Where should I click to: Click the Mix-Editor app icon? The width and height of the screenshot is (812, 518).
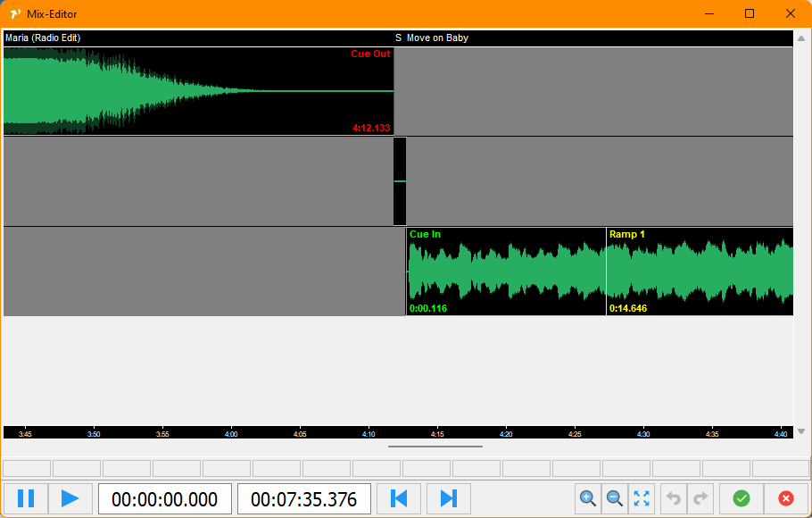coord(15,14)
